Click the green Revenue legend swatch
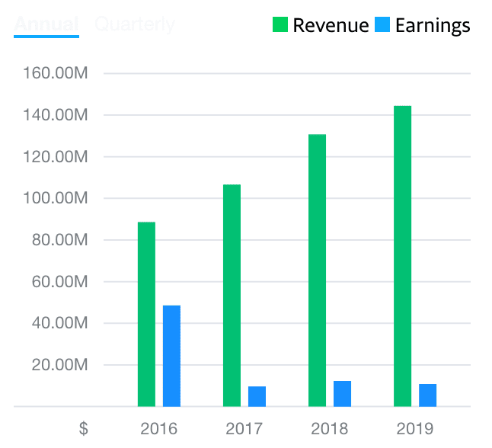The height and width of the screenshot is (448, 492). point(280,24)
